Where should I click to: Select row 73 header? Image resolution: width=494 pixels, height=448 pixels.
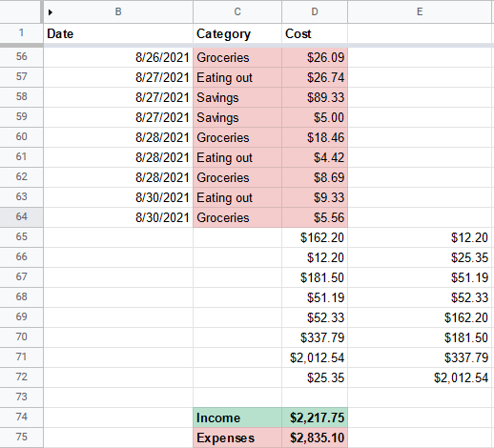coord(21,397)
